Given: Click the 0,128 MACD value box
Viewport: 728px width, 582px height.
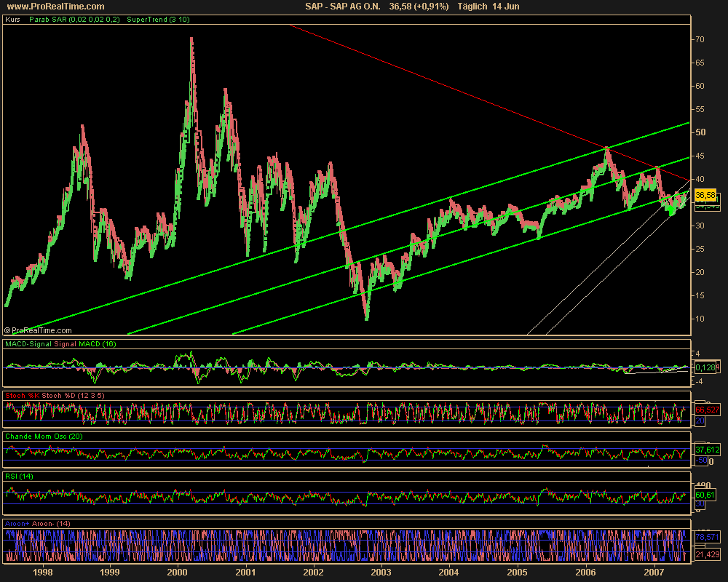Looking at the screenshot, I should (x=706, y=367).
